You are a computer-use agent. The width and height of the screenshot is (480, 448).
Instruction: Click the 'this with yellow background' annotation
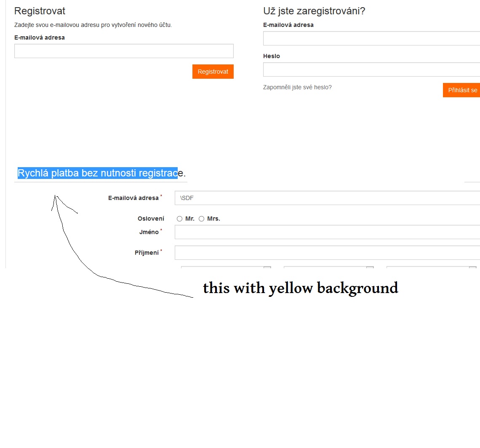pyautogui.click(x=301, y=288)
